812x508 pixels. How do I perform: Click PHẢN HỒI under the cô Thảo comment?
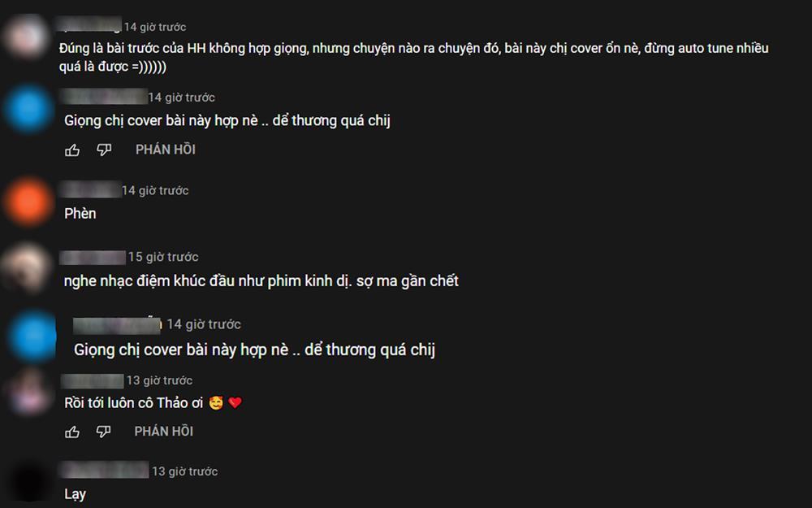click(164, 432)
